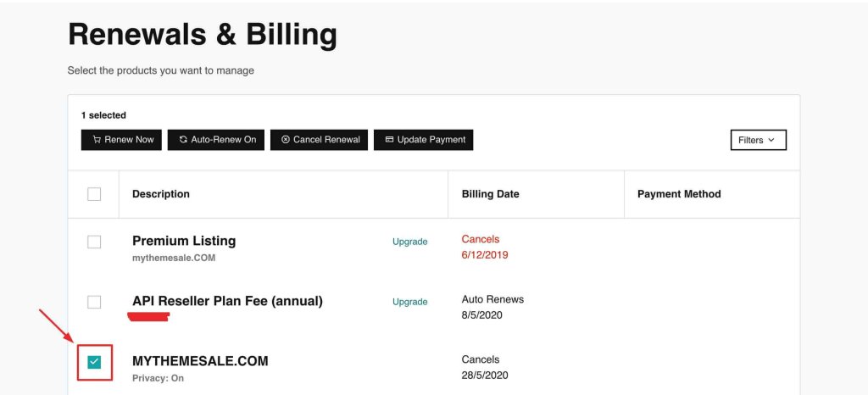
Task: Open the API Reseller Plan Fee item
Action: pos(227,301)
